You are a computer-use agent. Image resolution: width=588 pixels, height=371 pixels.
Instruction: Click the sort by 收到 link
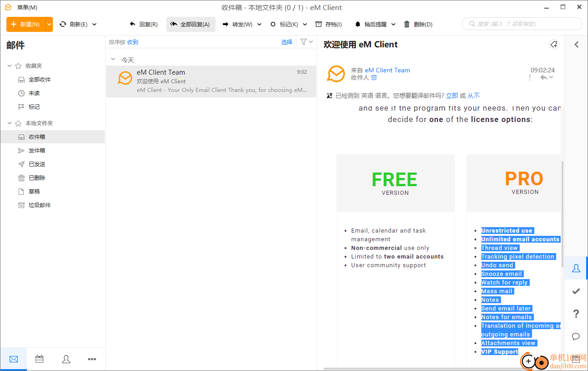pos(133,42)
